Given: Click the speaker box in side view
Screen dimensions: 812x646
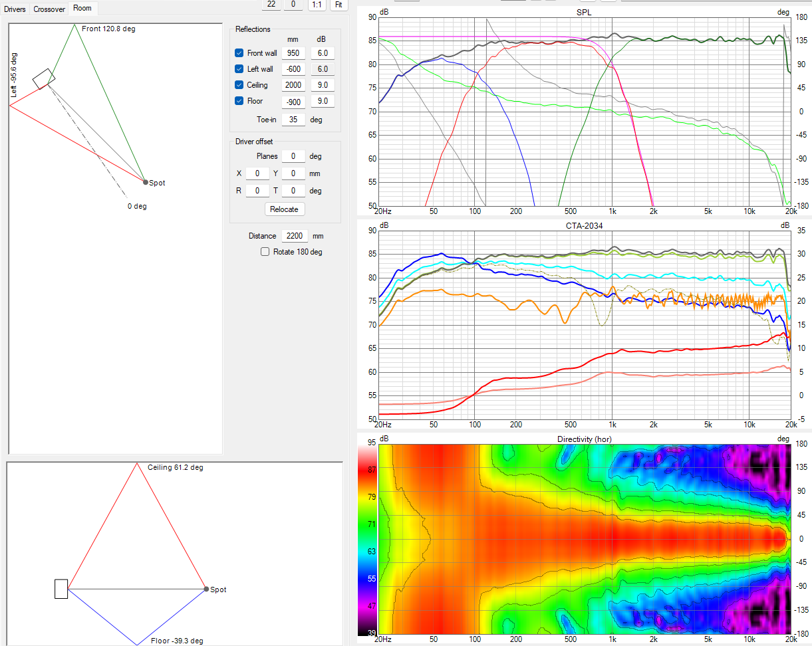Looking at the screenshot, I should [x=61, y=589].
